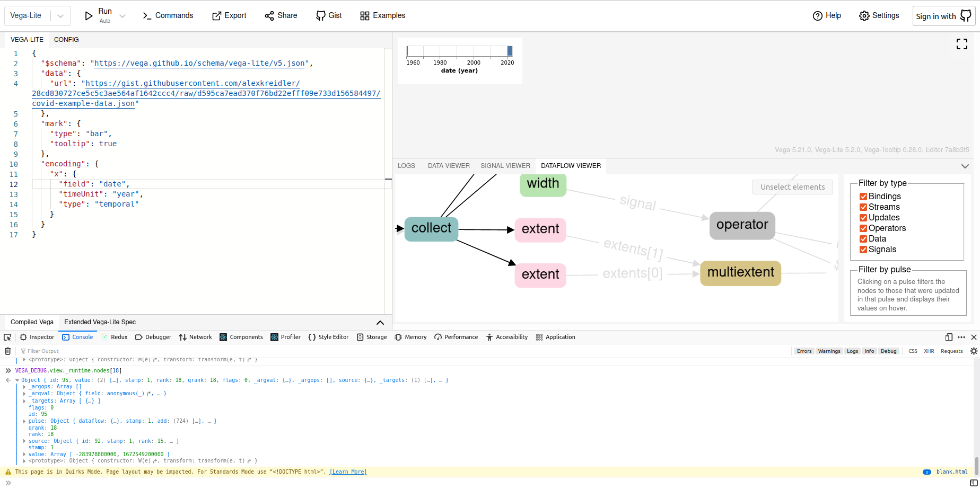The width and height of the screenshot is (980, 498).
Task: Open the Performance devtools tab
Action: (456, 337)
